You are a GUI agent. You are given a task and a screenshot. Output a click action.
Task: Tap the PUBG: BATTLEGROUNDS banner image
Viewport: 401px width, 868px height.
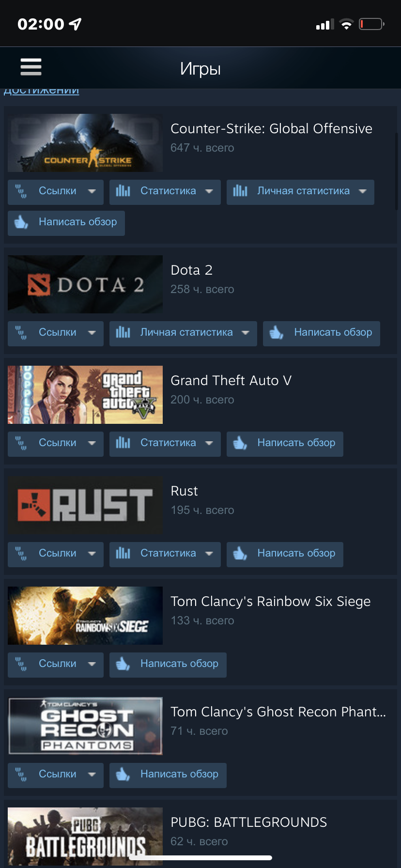point(85,837)
